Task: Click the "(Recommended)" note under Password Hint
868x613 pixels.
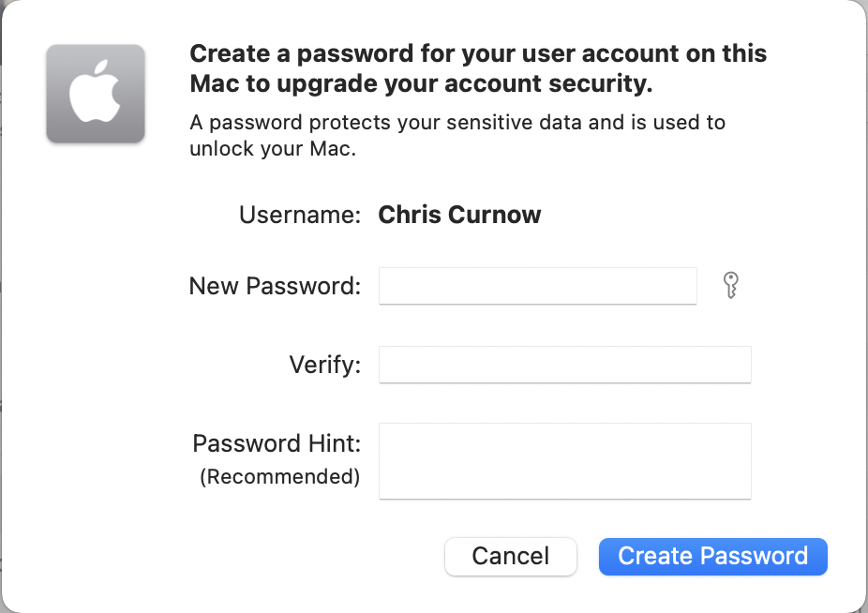Action: pos(279,476)
